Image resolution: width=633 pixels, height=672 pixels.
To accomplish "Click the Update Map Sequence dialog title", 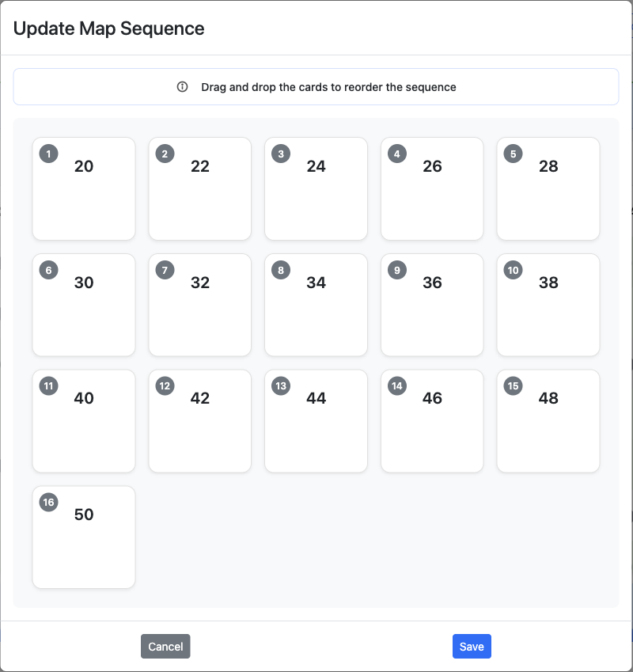I will pos(107,28).
